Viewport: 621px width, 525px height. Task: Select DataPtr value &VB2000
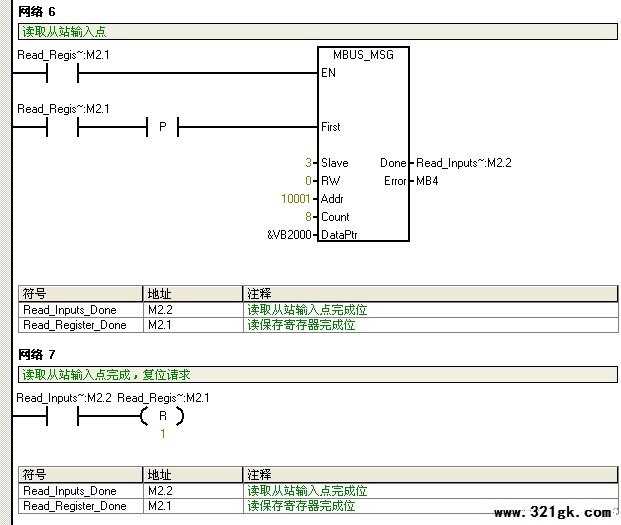[289, 235]
